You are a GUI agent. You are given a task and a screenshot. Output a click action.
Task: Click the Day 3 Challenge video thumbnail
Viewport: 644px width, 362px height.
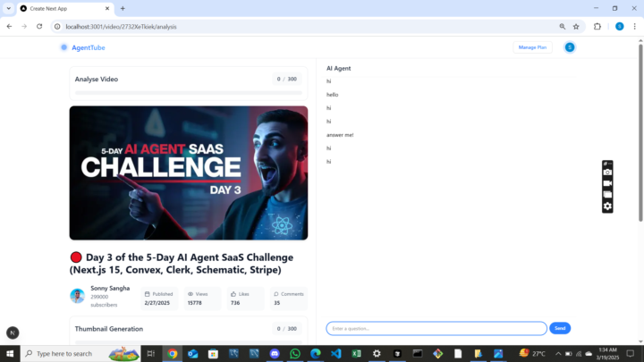189,173
